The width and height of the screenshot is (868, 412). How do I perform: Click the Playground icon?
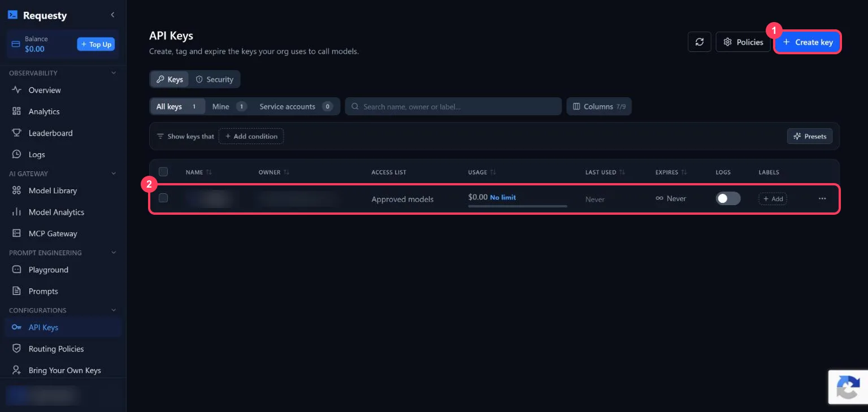(x=16, y=270)
